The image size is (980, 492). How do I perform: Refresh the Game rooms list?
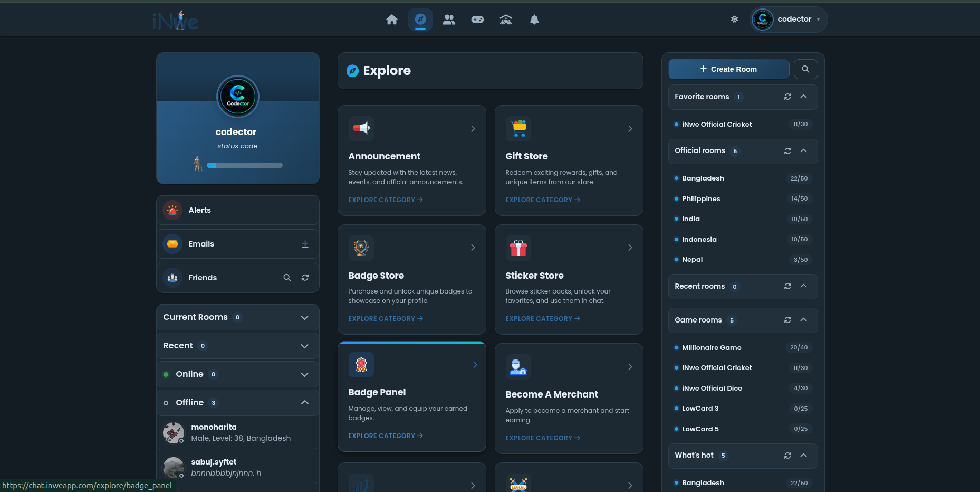[x=787, y=320]
